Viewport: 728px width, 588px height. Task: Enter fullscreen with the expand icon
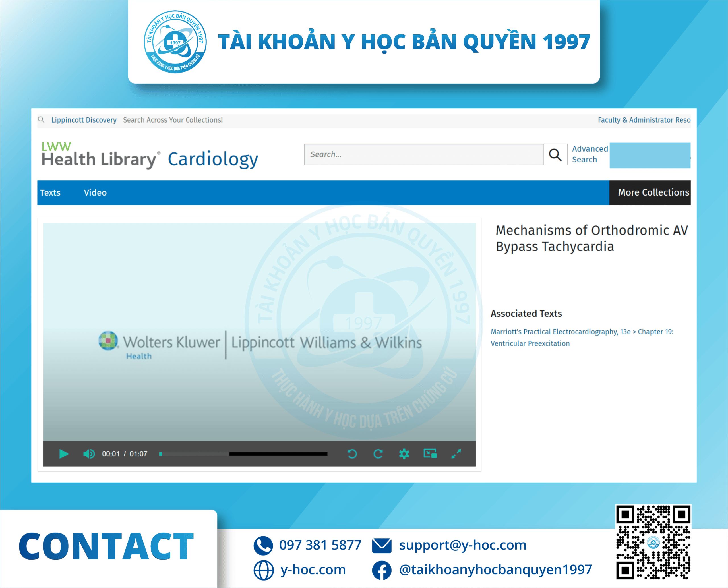click(x=456, y=454)
